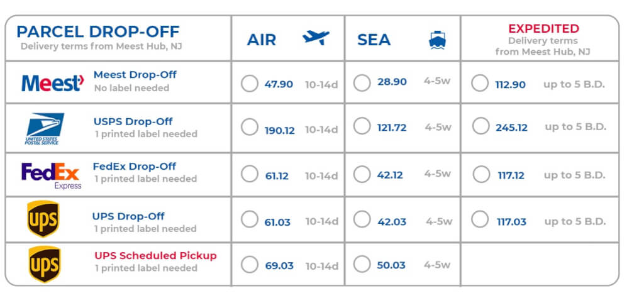Click the ship icon in SEA header

(437, 40)
